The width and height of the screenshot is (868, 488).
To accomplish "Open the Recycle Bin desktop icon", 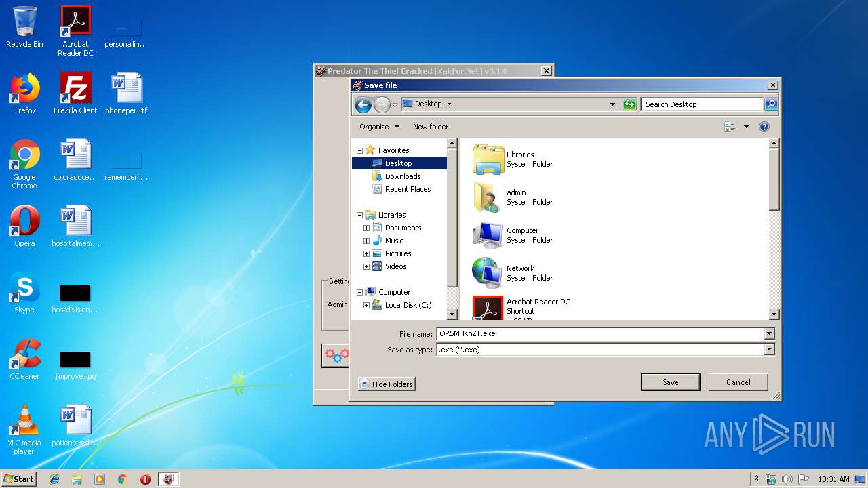I will 24,27.
